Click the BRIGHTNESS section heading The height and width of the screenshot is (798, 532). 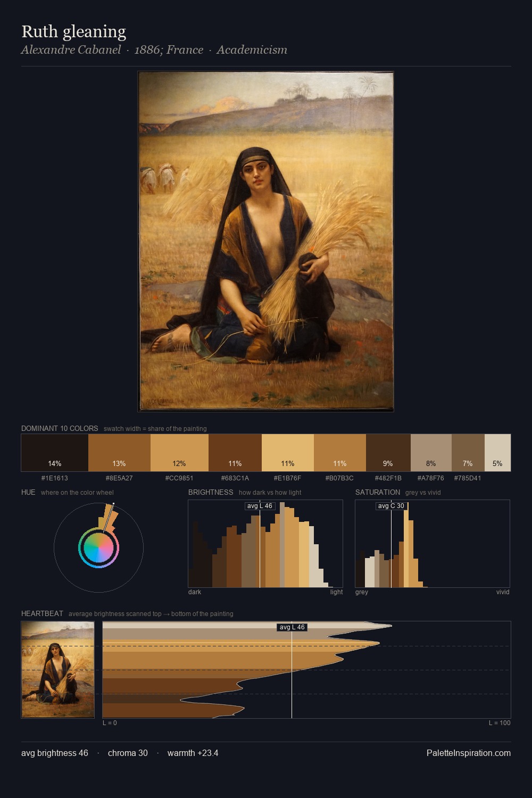pyautogui.click(x=211, y=492)
